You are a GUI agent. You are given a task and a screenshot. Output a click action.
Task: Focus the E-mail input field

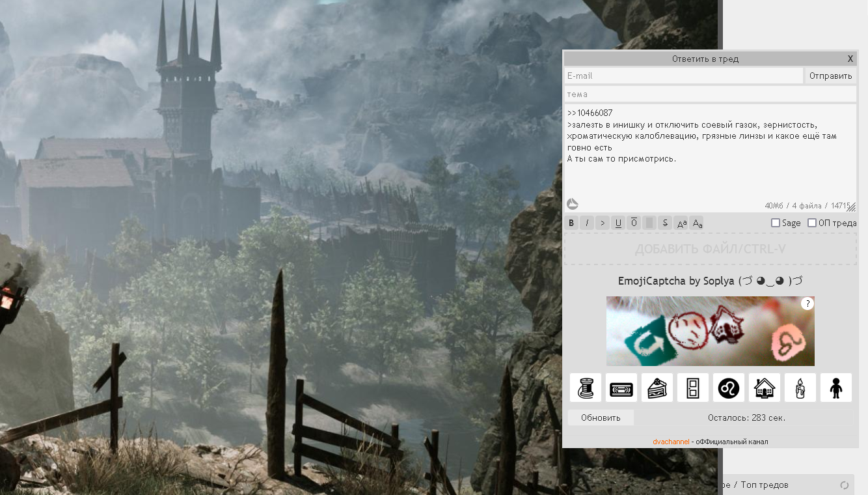tap(684, 76)
